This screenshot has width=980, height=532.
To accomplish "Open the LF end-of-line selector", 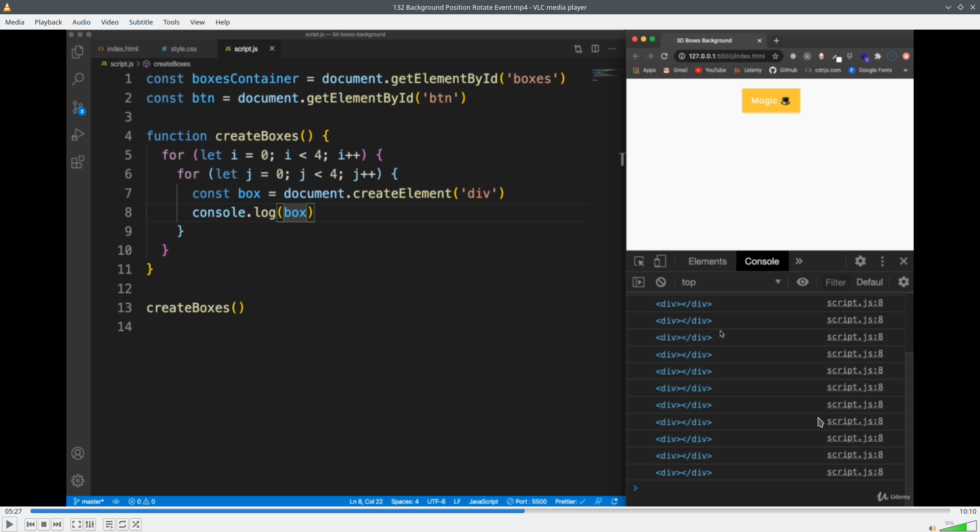I will click(x=457, y=501).
